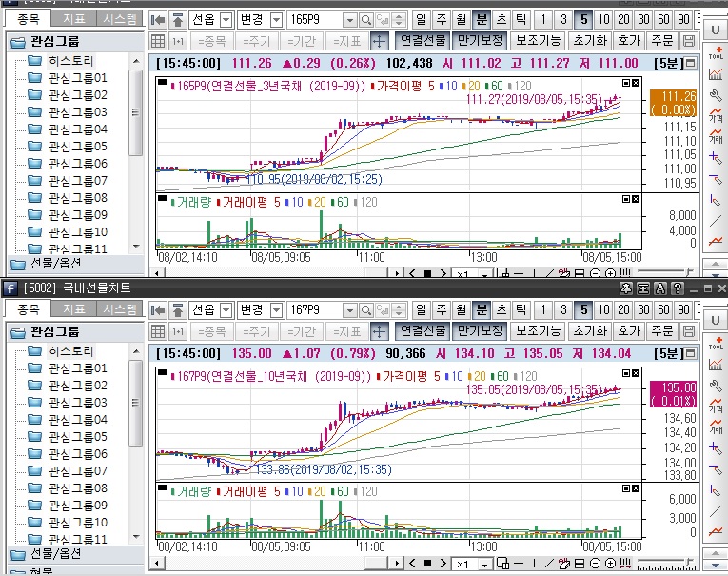
Task: Click the wrench settings icon in 167P9 sidebar
Action: pyautogui.click(x=716, y=385)
